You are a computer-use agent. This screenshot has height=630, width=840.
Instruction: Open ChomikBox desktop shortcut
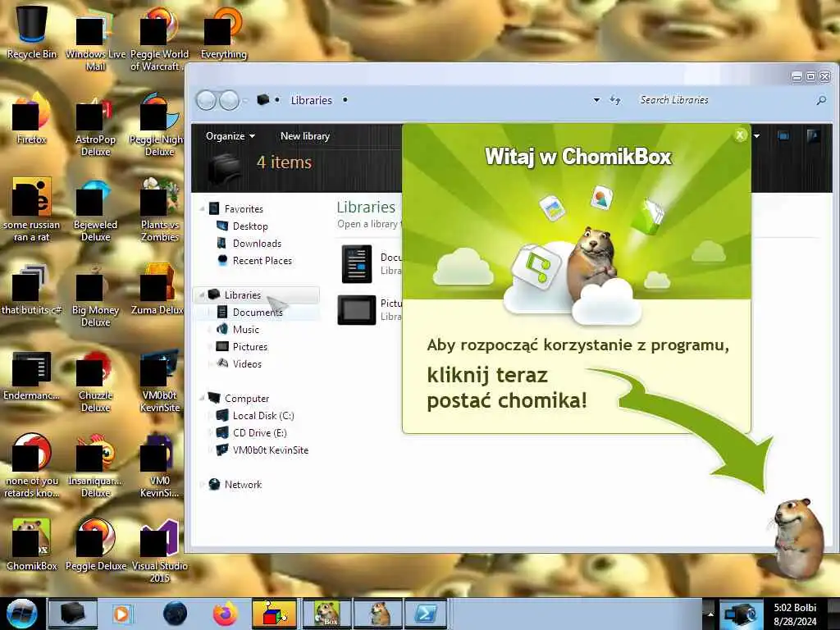[x=32, y=544]
